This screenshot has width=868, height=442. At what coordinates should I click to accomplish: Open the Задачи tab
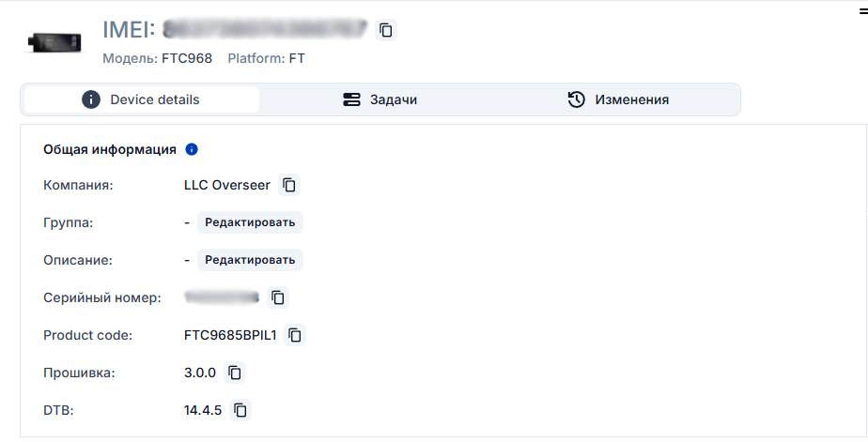380,99
